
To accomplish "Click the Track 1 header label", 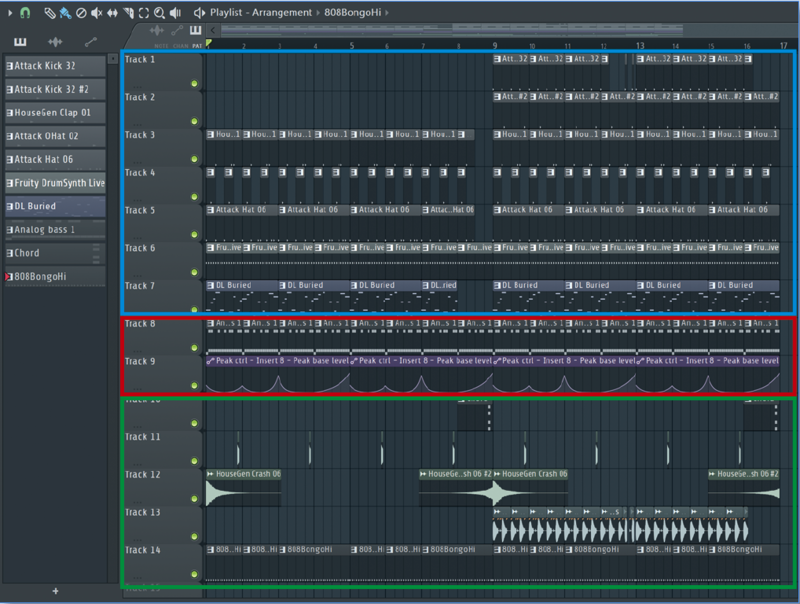I will pos(140,60).
